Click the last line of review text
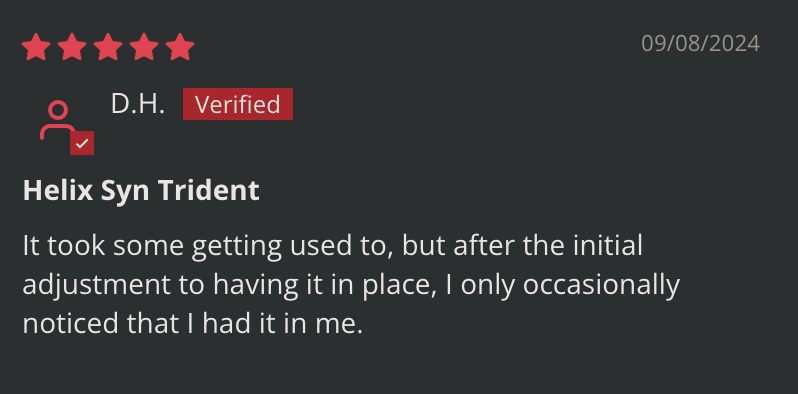The height and width of the screenshot is (394, 798). [x=193, y=324]
